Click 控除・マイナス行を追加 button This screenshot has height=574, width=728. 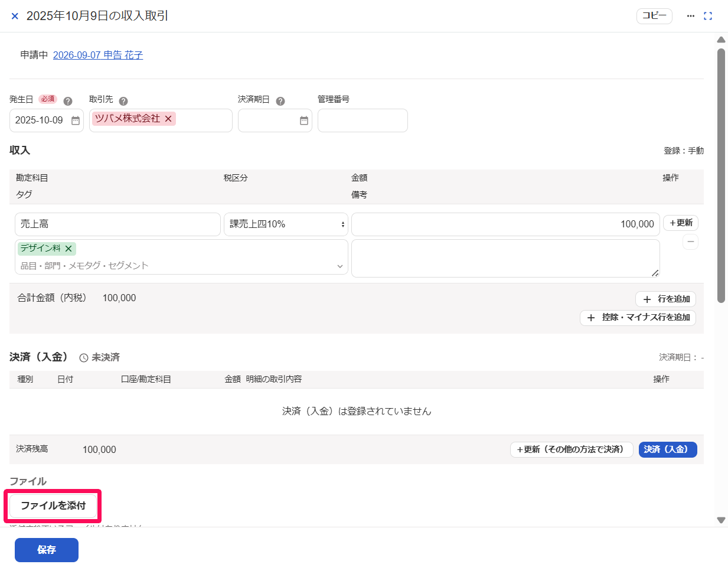pyautogui.click(x=638, y=317)
